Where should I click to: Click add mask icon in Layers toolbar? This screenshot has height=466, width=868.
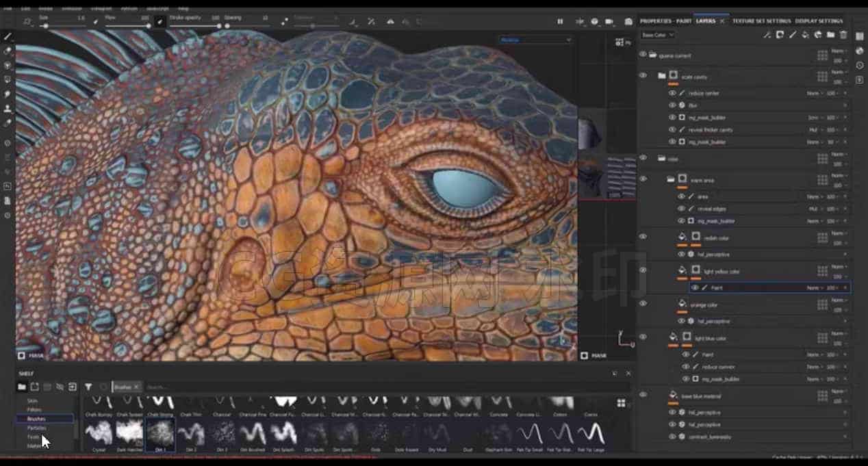(780, 35)
